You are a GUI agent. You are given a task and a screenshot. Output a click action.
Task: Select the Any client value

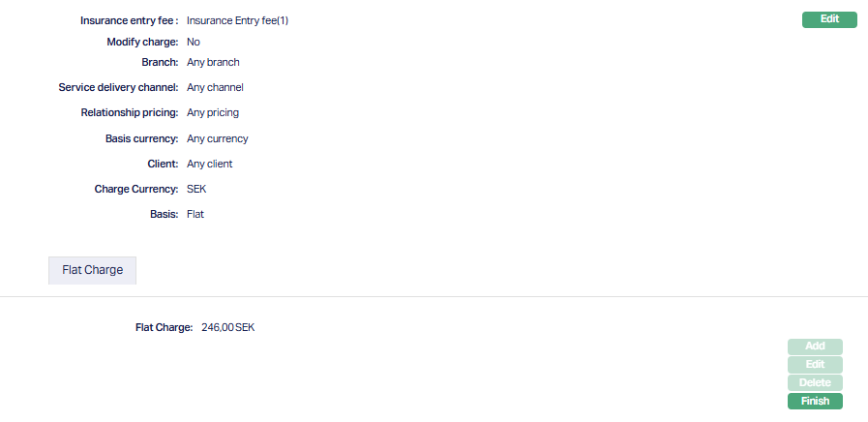pos(210,164)
